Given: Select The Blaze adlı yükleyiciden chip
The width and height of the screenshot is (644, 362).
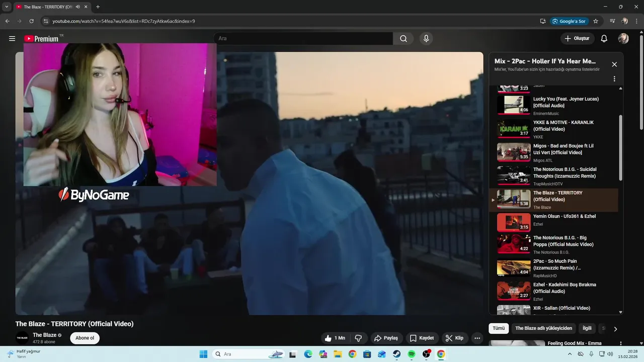Looking at the screenshot, I should click(x=543, y=328).
